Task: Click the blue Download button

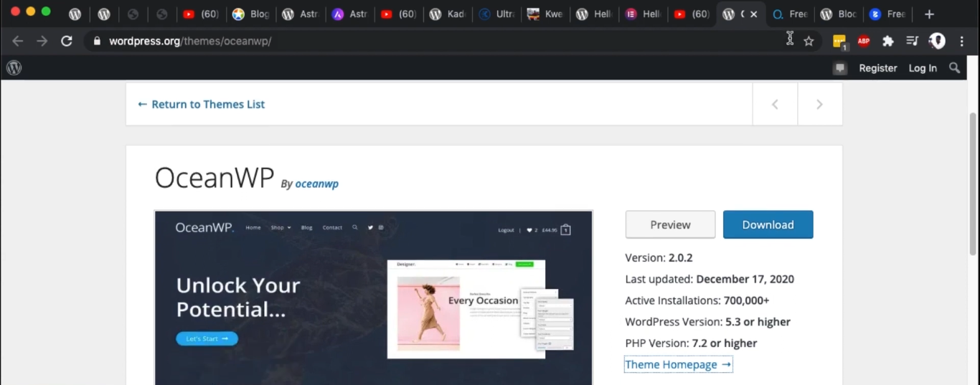Action: coord(768,224)
